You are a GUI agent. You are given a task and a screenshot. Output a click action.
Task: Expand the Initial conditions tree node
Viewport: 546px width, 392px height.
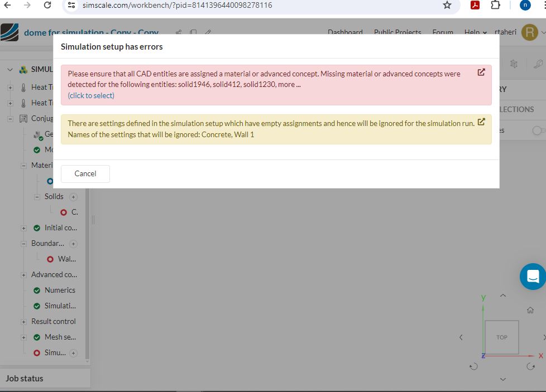point(23,228)
